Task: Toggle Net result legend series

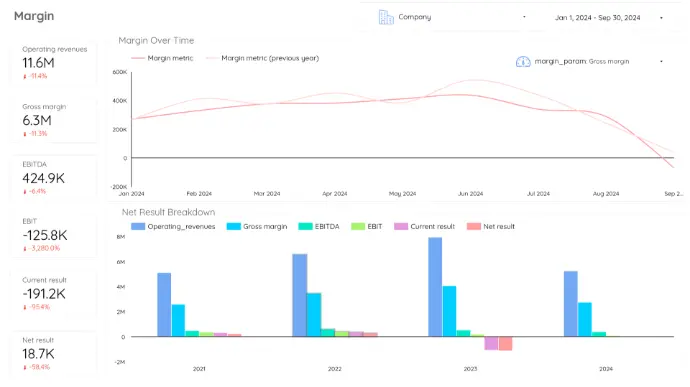Action: tap(491, 226)
